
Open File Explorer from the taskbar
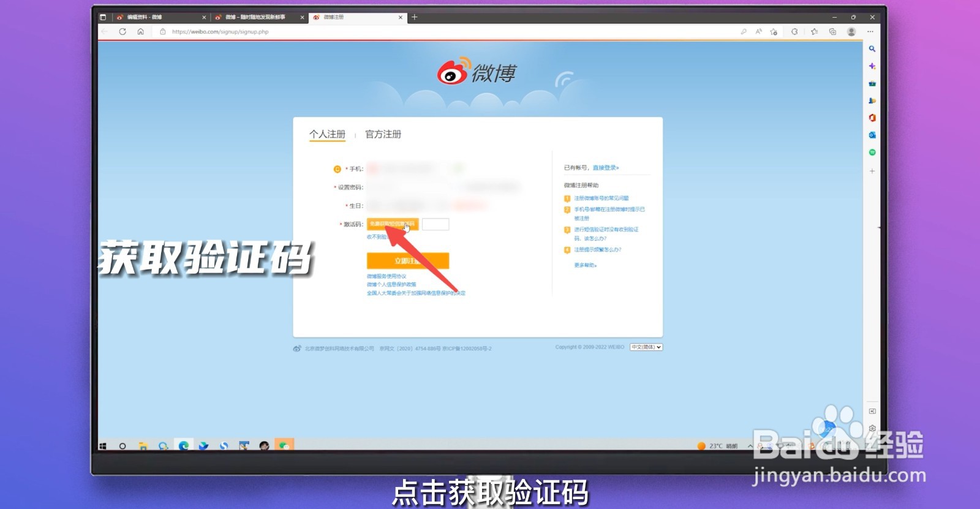(143, 446)
